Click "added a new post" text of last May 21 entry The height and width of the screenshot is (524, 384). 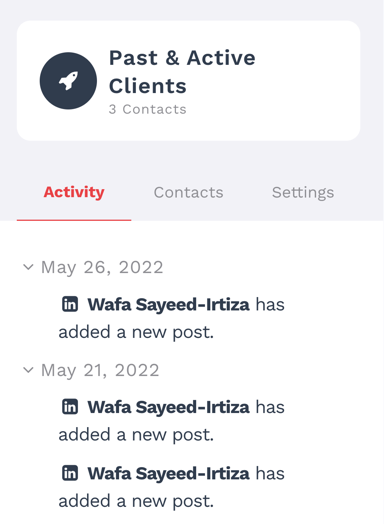[x=136, y=502]
